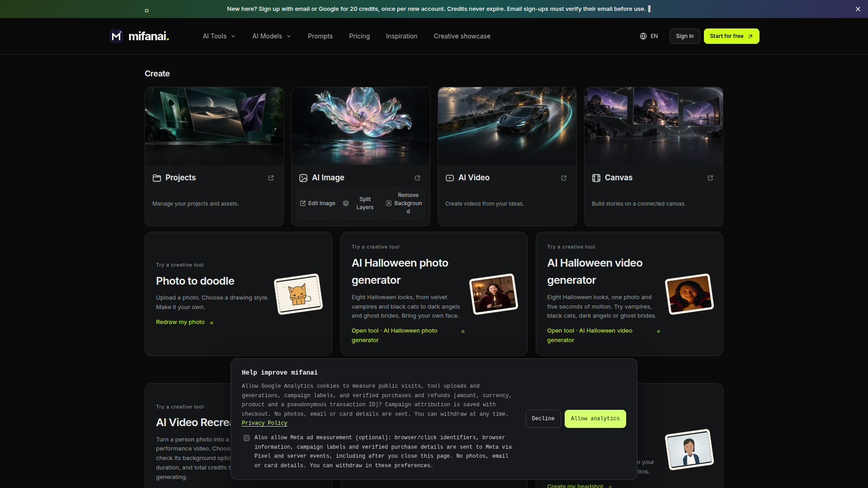Open the Inspiration menu item
This screenshot has width=868, height=488.
coord(401,36)
